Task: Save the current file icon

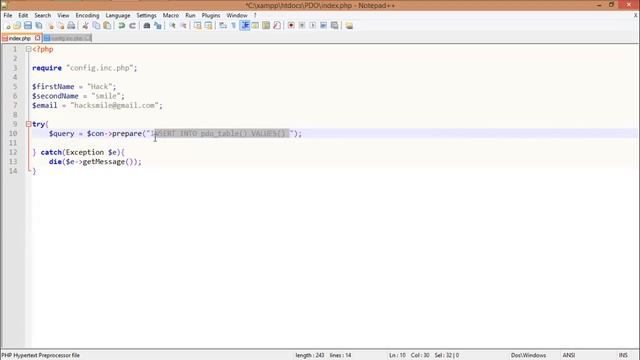Action: pyautogui.click(x=28, y=26)
